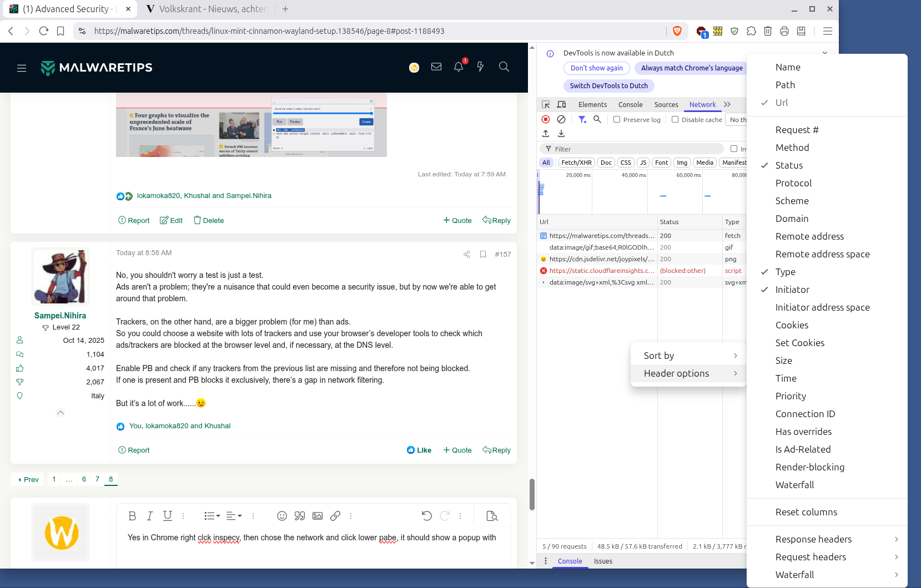Clear the network log
Screen dimensions: 921x588
561,119
